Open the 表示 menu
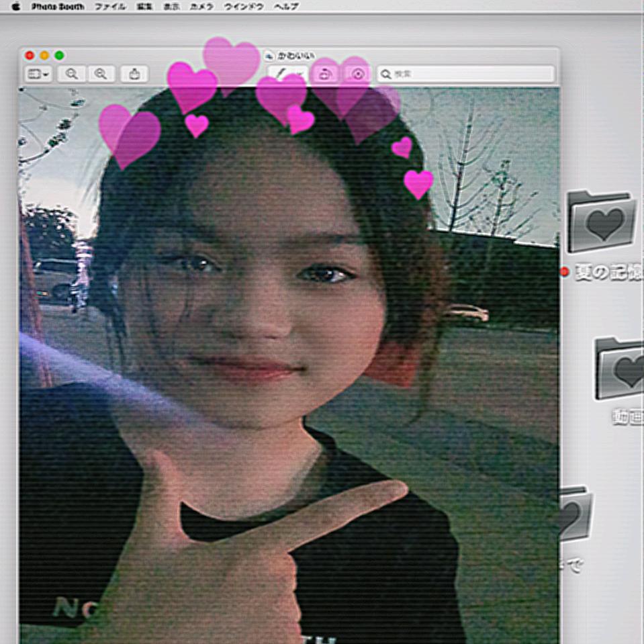Viewport: 644px width, 644px height. click(x=172, y=7)
